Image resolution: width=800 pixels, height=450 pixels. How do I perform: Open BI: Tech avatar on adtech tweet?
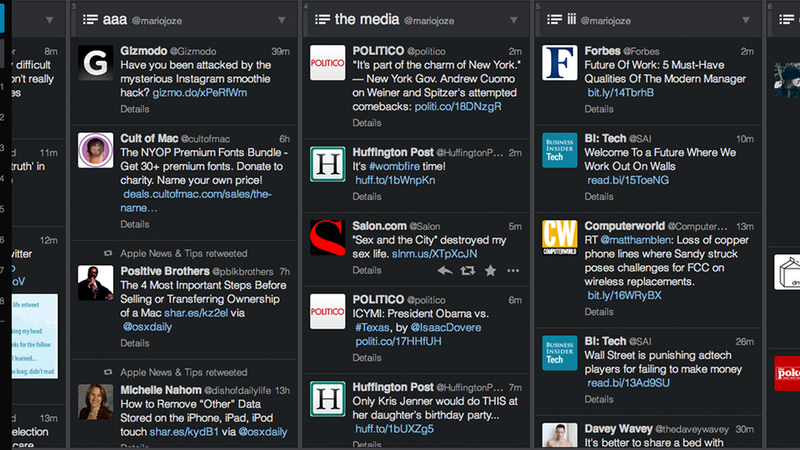pyautogui.click(x=560, y=353)
